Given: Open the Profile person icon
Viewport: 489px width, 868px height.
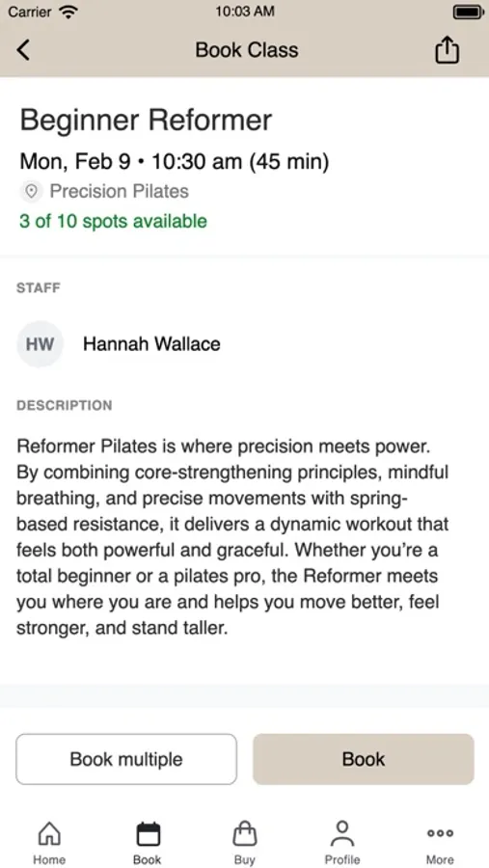Looking at the screenshot, I should point(342,833).
